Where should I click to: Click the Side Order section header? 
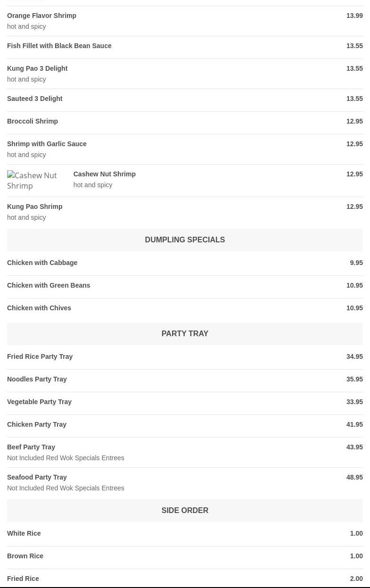click(185, 510)
